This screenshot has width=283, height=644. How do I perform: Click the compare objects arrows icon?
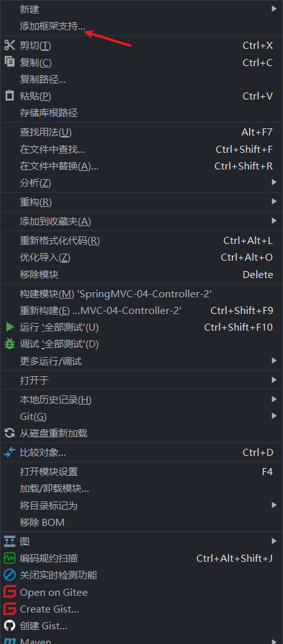[10, 453]
